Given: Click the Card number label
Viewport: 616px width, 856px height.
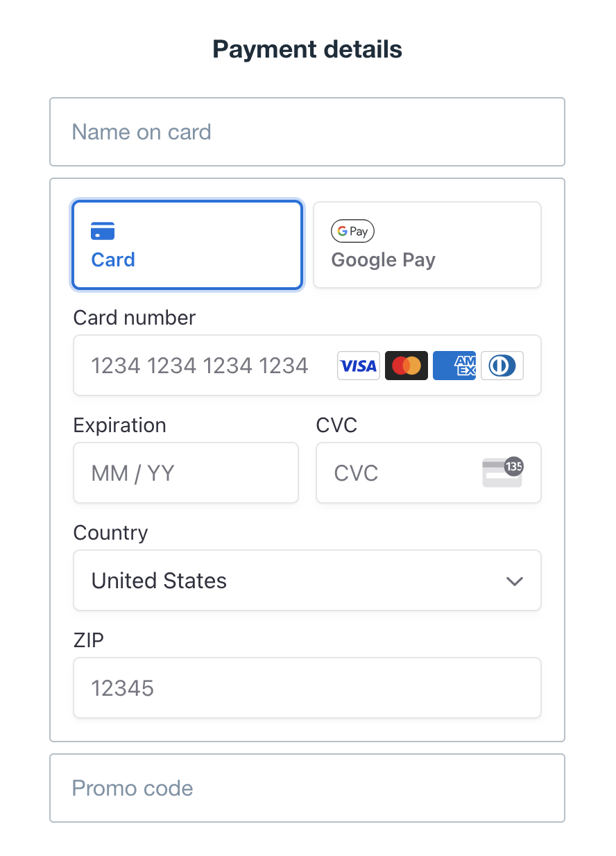Looking at the screenshot, I should pos(135,318).
